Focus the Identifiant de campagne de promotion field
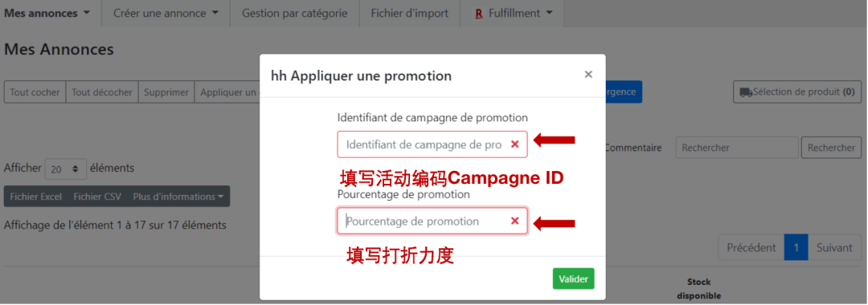The width and height of the screenshot is (868, 305). [x=432, y=144]
